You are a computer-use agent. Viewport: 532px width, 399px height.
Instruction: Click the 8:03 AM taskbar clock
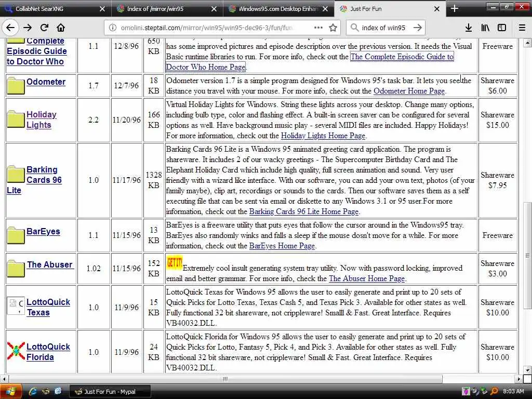click(x=513, y=392)
